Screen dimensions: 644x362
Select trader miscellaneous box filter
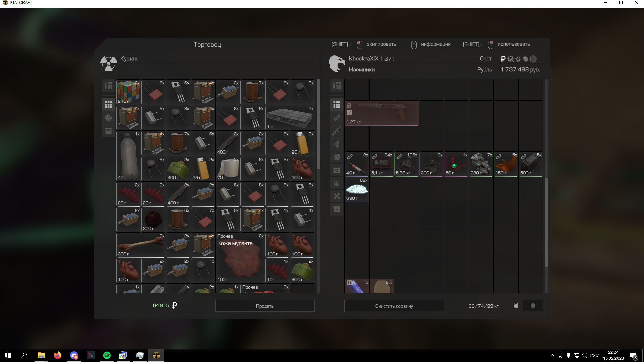108,131
